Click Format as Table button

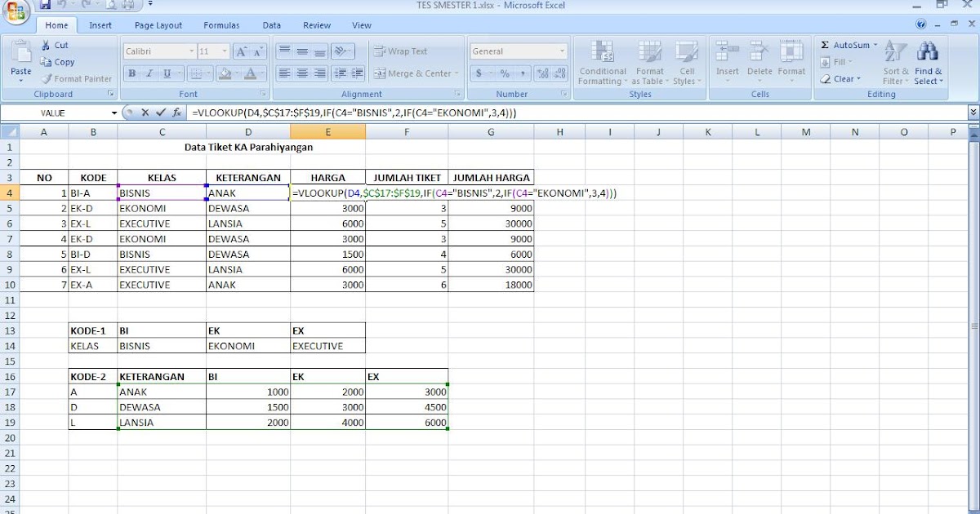tap(650, 63)
